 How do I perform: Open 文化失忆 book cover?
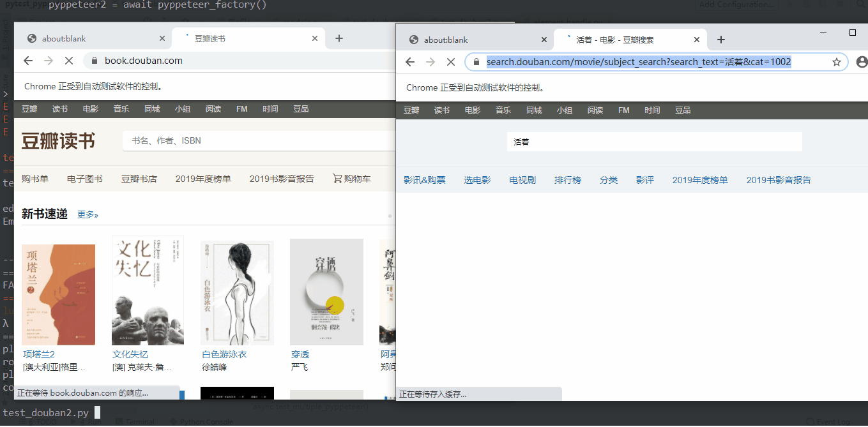148,290
